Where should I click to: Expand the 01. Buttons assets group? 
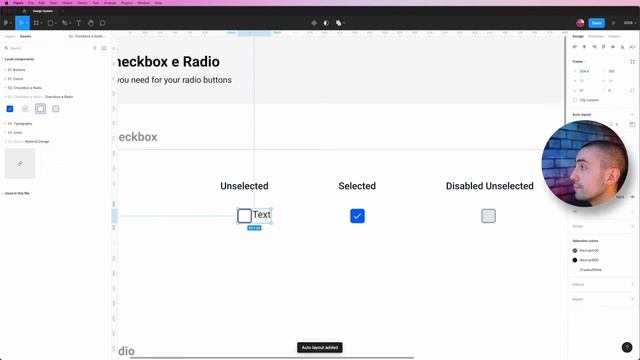click(16, 70)
